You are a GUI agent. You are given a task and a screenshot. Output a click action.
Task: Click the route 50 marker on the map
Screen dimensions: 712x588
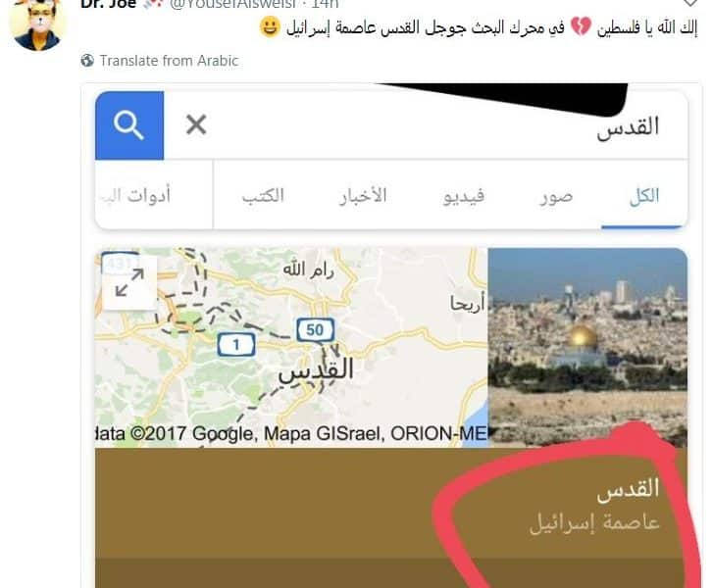[x=316, y=330]
